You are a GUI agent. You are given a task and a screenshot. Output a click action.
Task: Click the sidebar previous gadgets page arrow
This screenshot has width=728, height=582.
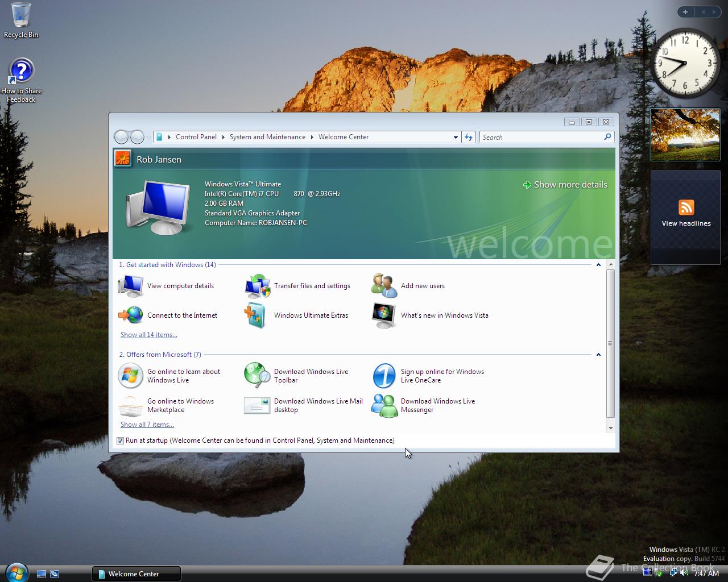(x=702, y=12)
